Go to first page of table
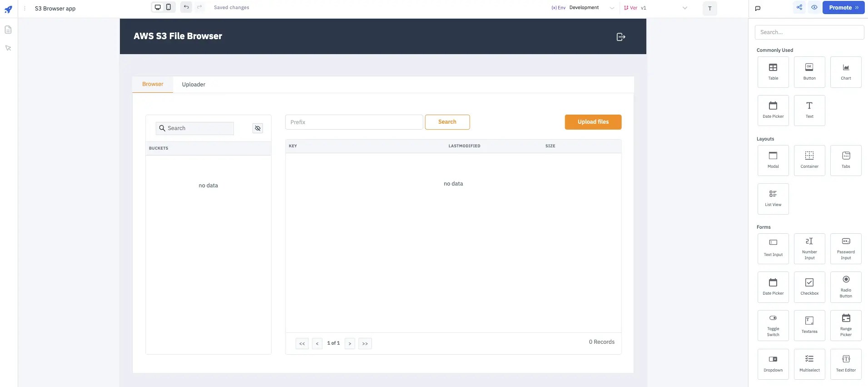The image size is (868, 387). [302, 343]
